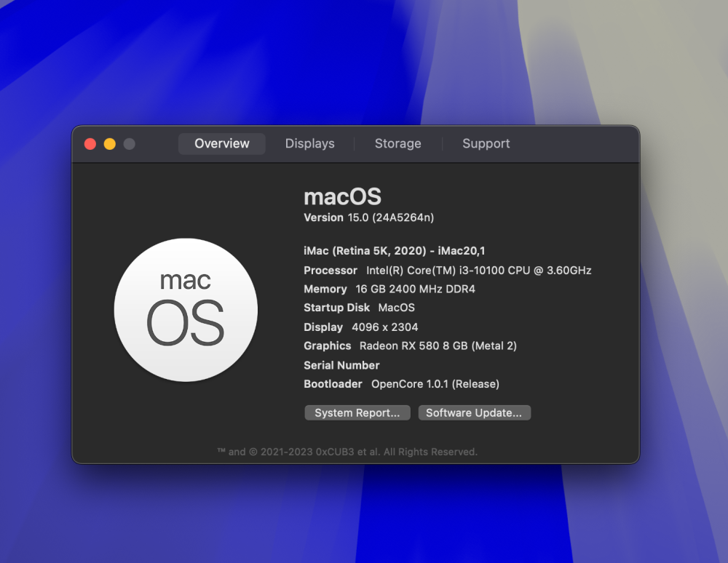
Task: Click the Intel(R) Core(TM) i3-10100 processor value
Action: click(479, 271)
